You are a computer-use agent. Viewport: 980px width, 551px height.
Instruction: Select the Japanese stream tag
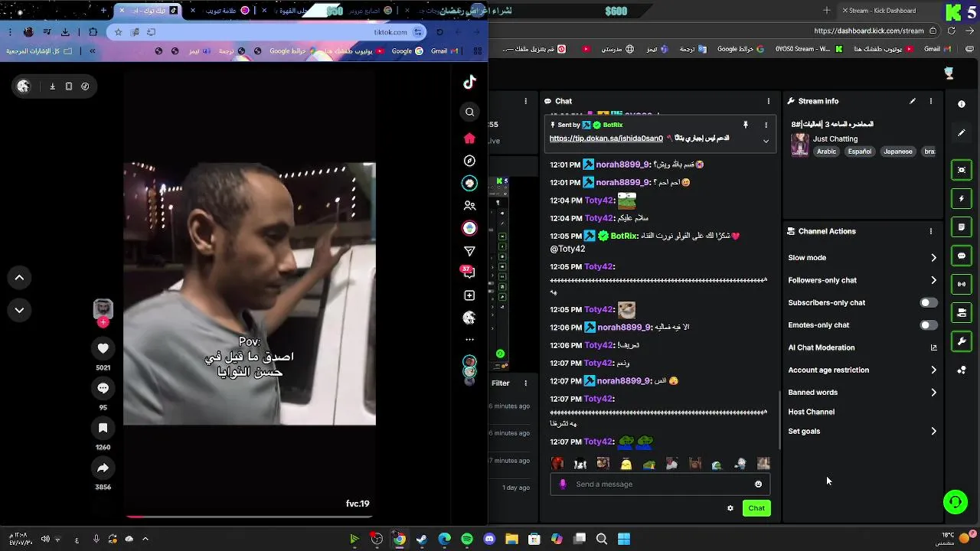898,152
